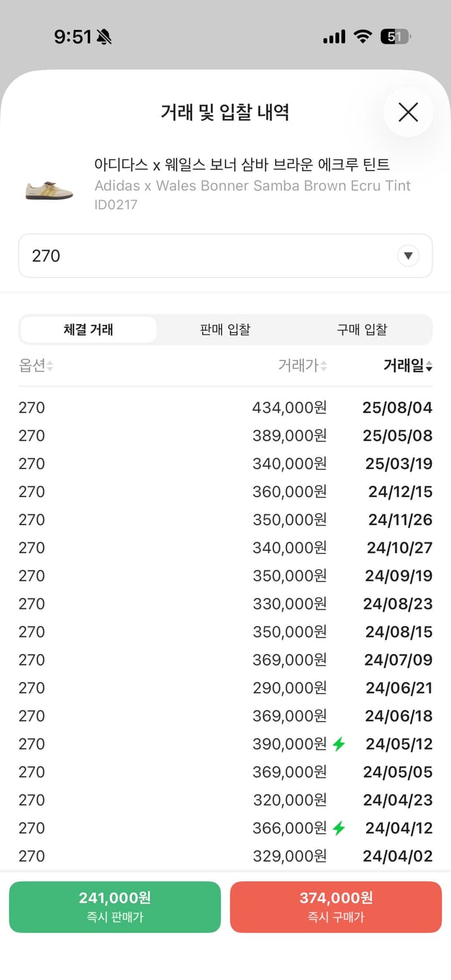This screenshot has height=980, width=451.
Task: Close the 거래 및 입찰 내역 panel
Action: (x=408, y=112)
